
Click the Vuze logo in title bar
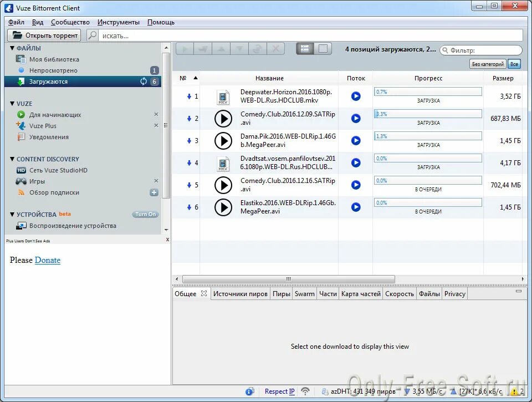click(x=9, y=8)
